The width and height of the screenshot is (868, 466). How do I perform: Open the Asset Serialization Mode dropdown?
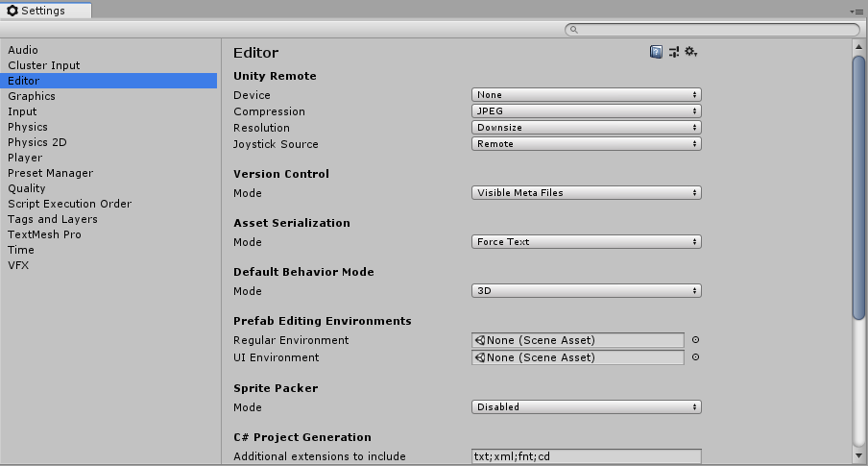click(x=587, y=241)
